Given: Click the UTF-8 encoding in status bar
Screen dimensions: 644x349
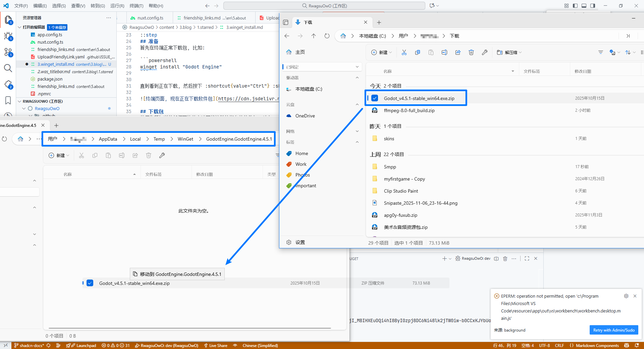Looking at the screenshot, I should [544, 345].
